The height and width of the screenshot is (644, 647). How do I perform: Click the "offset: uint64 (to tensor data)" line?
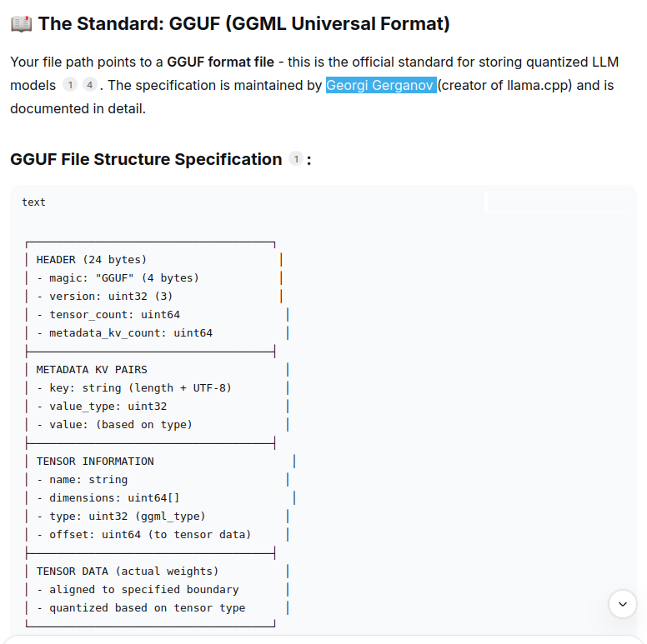point(150,534)
